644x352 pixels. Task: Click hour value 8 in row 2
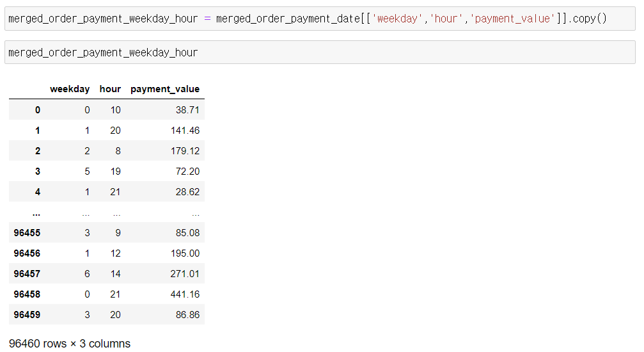pyautogui.click(x=118, y=151)
